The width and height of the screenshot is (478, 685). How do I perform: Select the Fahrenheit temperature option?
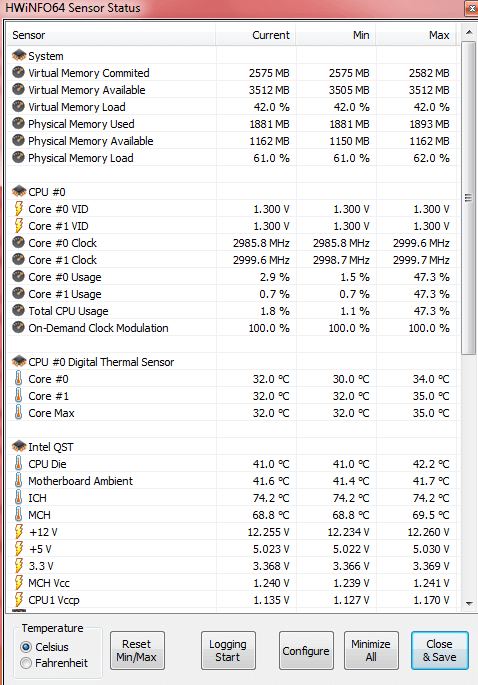[26, 663]
